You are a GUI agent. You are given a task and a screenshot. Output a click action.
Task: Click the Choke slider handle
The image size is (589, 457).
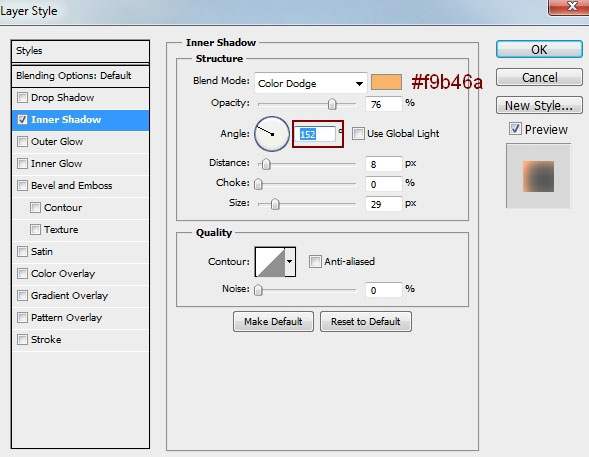click(258, 184)
